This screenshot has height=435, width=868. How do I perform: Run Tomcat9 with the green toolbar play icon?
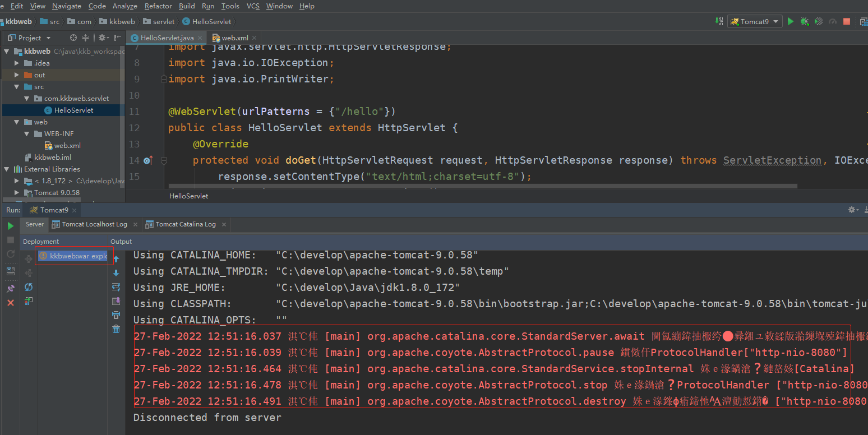[x=791, y=21]
